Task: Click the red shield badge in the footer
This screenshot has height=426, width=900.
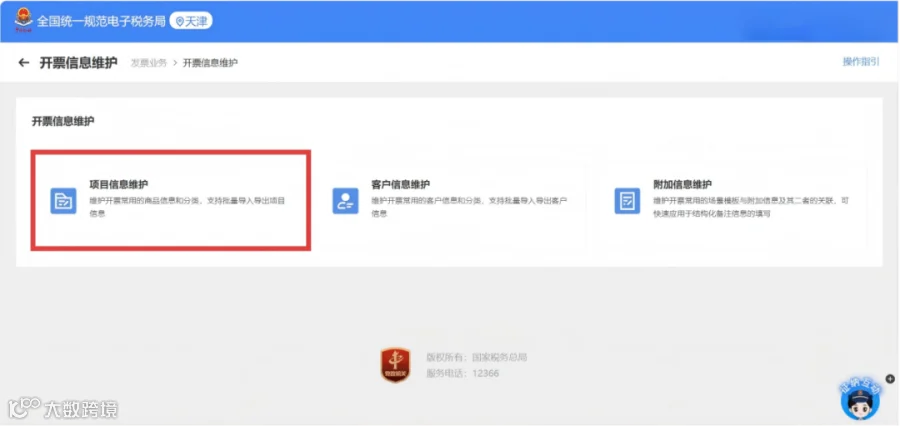Action: pyautogui.click(x=395, y=365)
